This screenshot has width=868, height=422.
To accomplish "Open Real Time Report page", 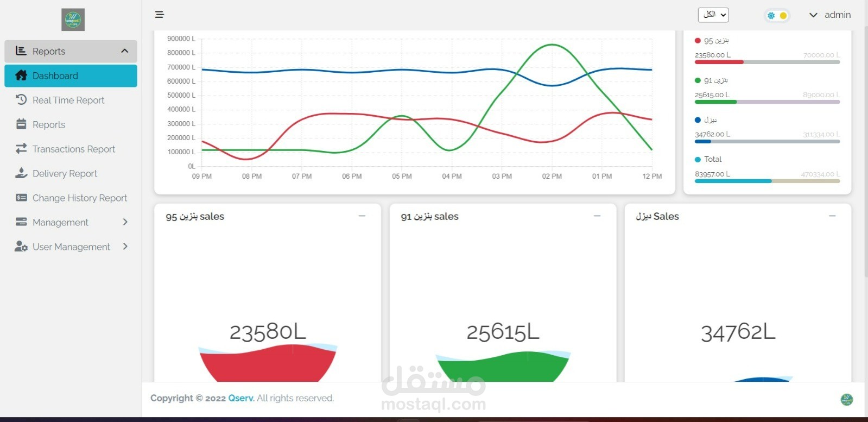I will (71, 100).
